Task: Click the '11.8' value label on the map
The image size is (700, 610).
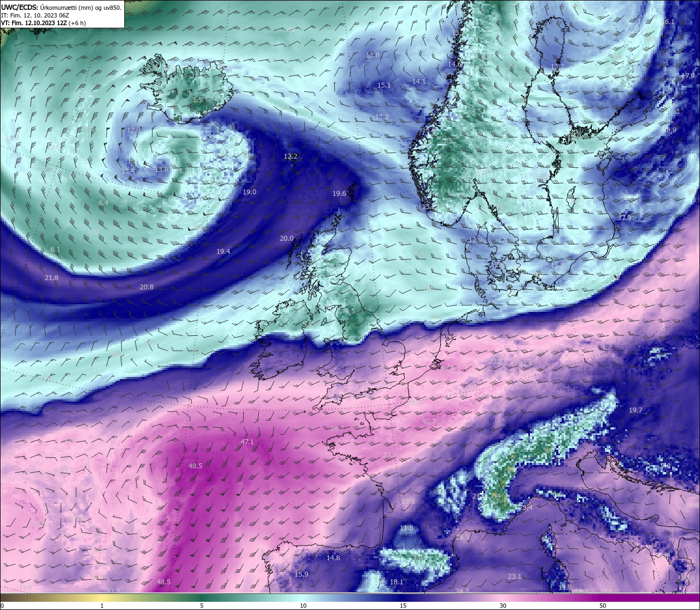Action: (x=406, y=528)
